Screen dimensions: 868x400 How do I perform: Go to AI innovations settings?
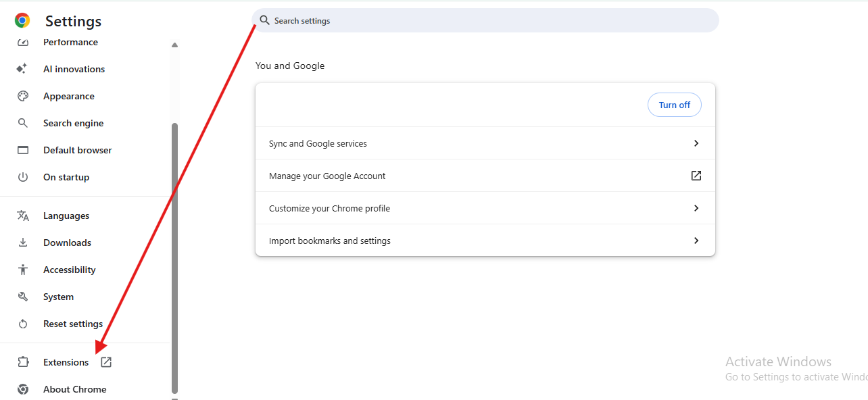(74, 69)
